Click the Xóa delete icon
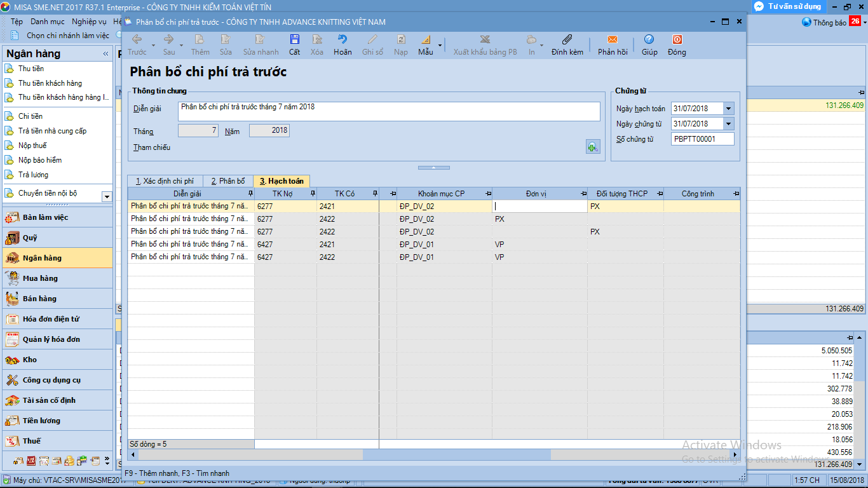Image resolution: width=868 pixels, height=488 pixels. pyautogui.click(x=316, y=39)
